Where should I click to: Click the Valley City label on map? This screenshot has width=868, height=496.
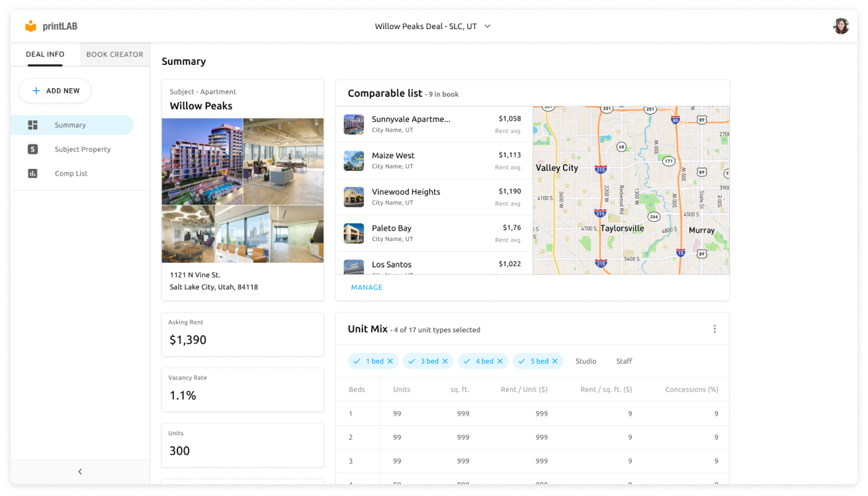[556, 168]
